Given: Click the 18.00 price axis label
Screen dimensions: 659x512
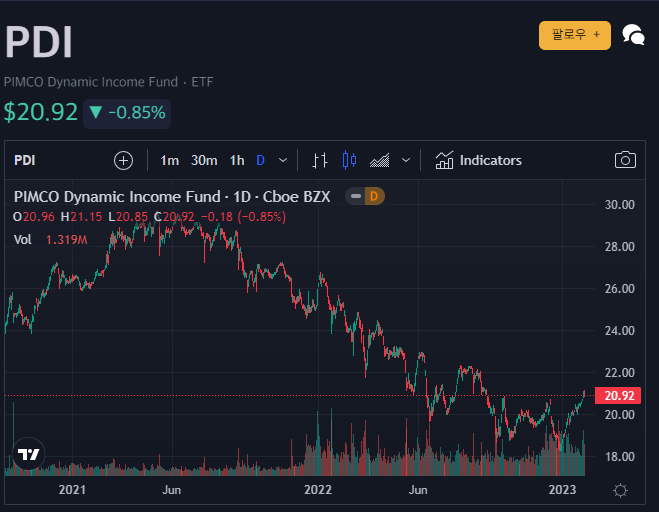Looking at the screenshot, I should click(619, 457).
